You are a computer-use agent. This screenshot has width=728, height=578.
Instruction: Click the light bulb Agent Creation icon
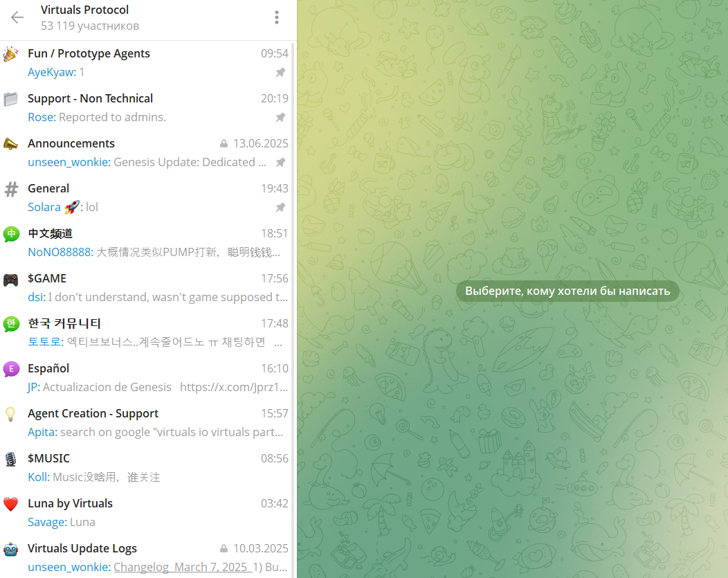click(x=10, y=414)
